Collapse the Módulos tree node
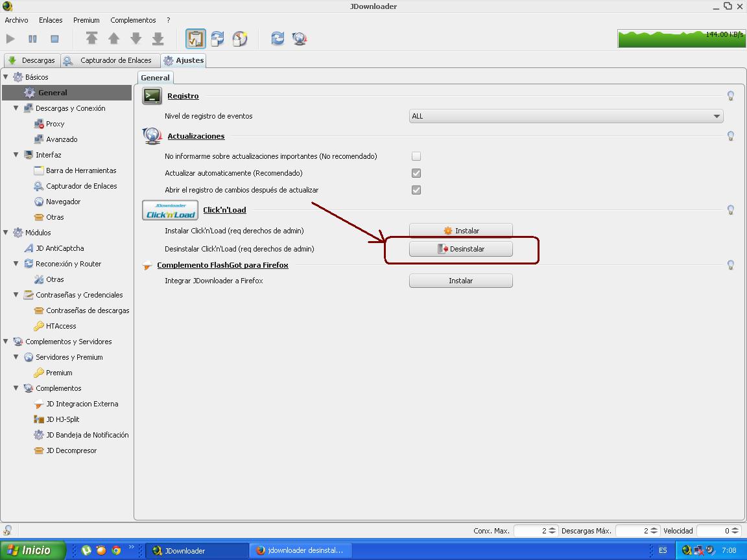Viewport: 747px width, 560px height. pyautogui.click(x=6, y=233)
